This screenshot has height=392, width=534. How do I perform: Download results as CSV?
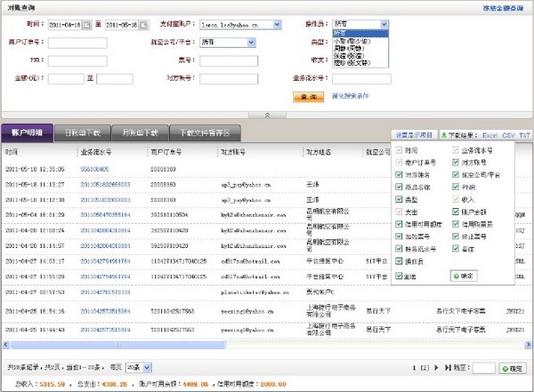[507, 135]
